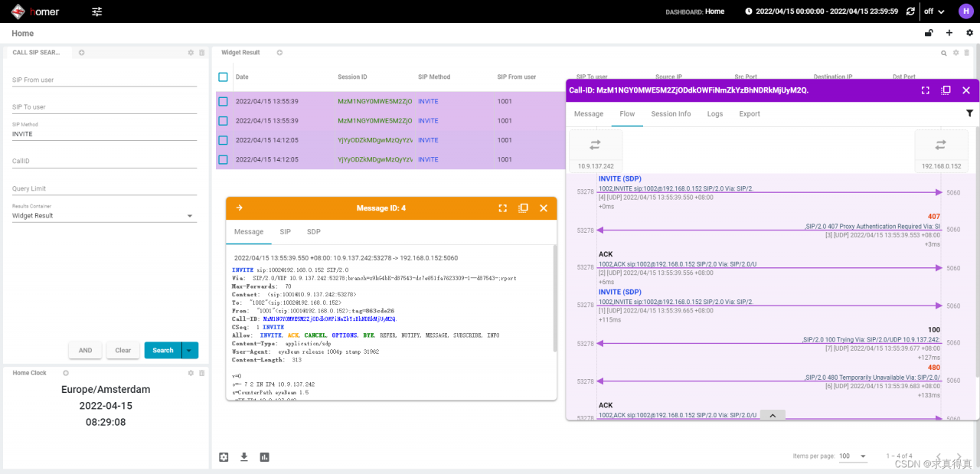
Task: Switch to SDP tab in Message ID window
Action: coord(314,232)
